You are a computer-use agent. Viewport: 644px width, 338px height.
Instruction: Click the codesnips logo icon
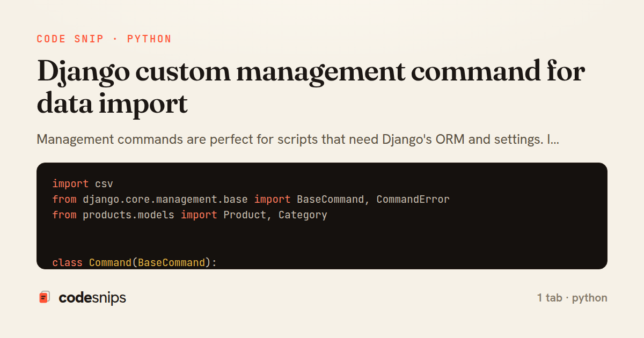coord(45,297)
